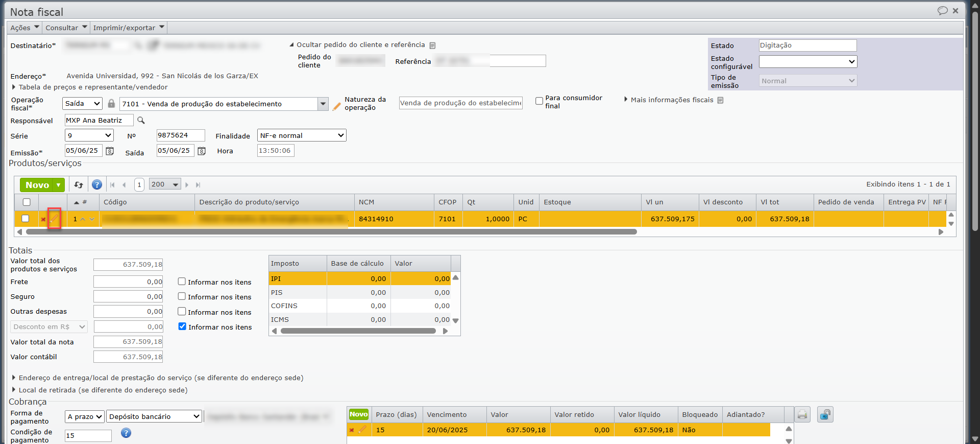Image resolution: width=980 pixels, height=444 pixels.
Task: Go to next page of product items
Action: [187, 185]
